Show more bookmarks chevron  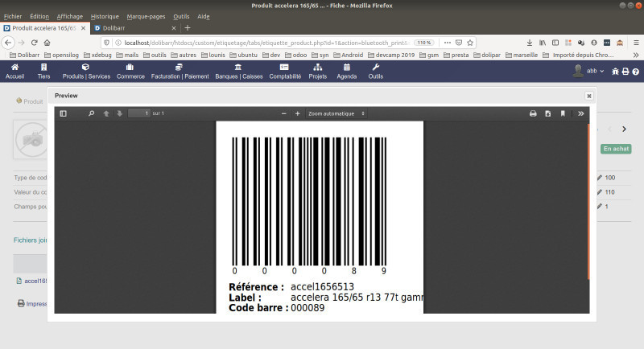pyautogui.click(x=636, y=55)
